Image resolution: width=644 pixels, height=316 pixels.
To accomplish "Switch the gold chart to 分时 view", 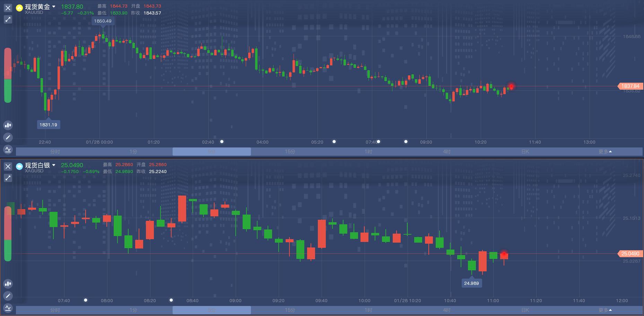I will [x=55, y=152].
